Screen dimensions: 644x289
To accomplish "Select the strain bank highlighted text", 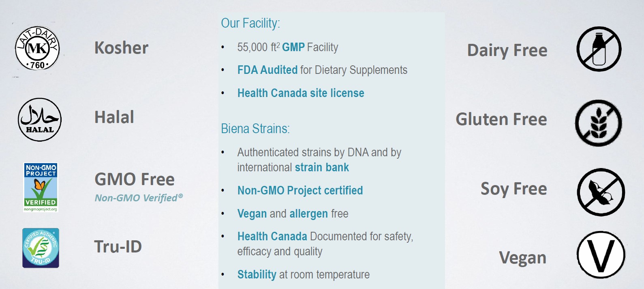I will click(x=322, y=167).
